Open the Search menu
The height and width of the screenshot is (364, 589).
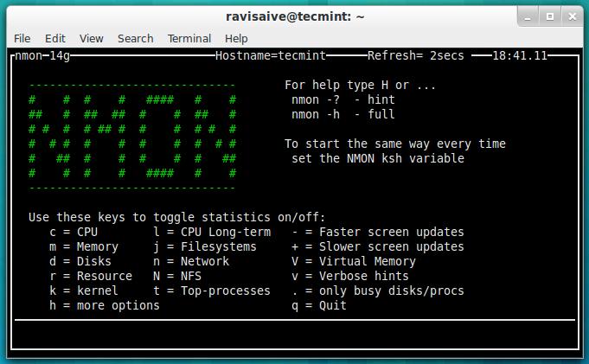click(x=135, y=38)
